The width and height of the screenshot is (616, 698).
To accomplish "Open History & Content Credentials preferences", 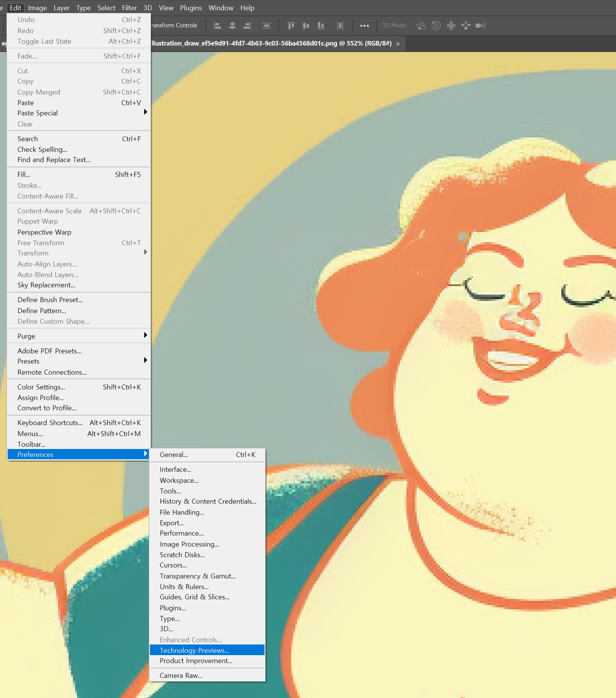I will pos(207,501).
